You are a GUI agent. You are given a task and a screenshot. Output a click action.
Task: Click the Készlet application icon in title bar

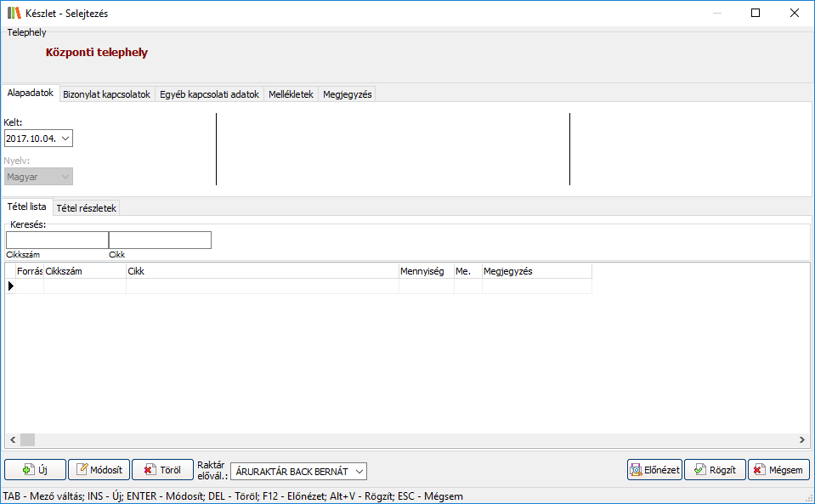pos(14,14)
